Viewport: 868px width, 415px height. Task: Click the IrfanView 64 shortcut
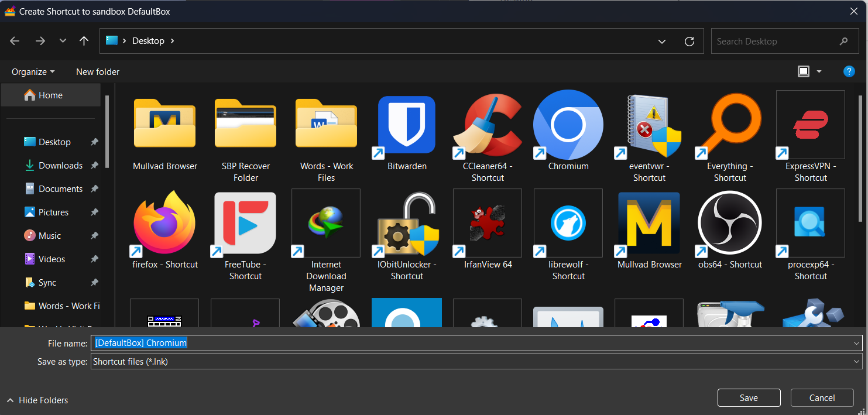point(488,223)
